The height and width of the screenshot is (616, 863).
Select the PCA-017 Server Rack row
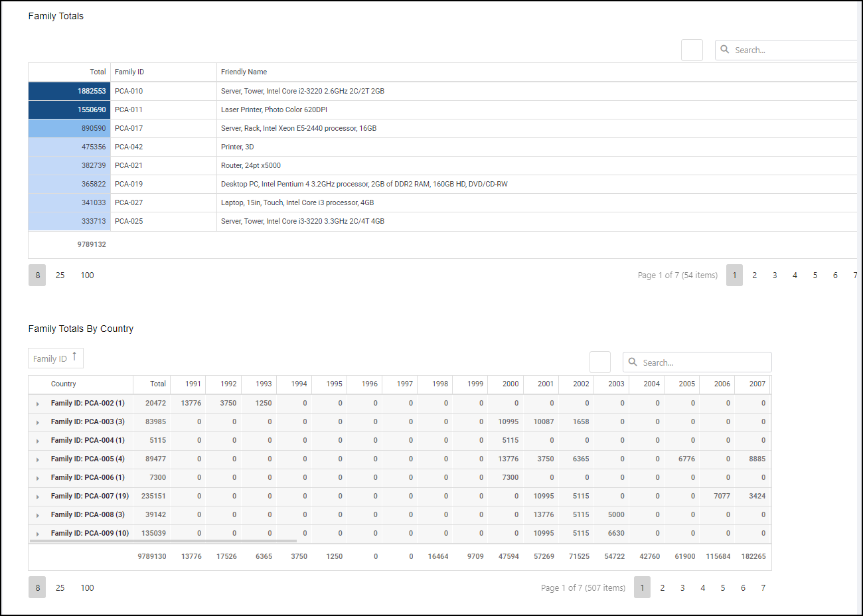(299, 128)
